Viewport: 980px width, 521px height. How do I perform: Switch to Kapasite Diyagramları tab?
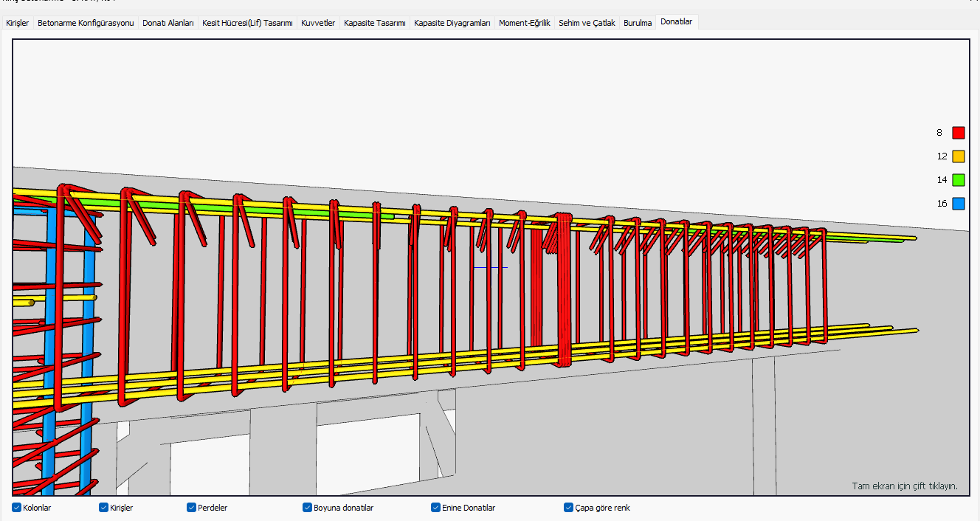point(452,23)
